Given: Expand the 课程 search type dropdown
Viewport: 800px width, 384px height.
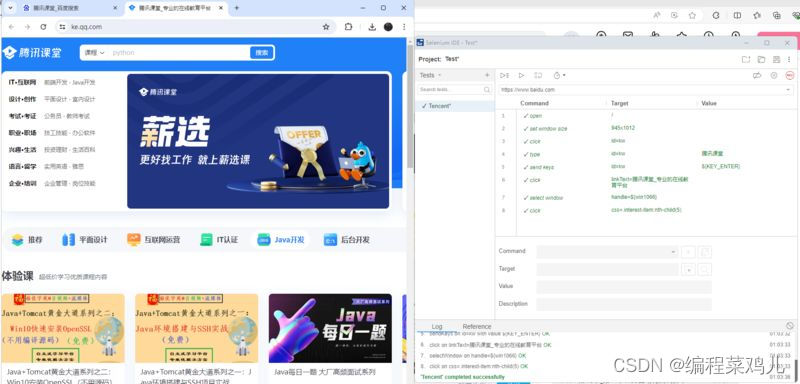Looking at the screenshot, I should [x=94, y=53].
